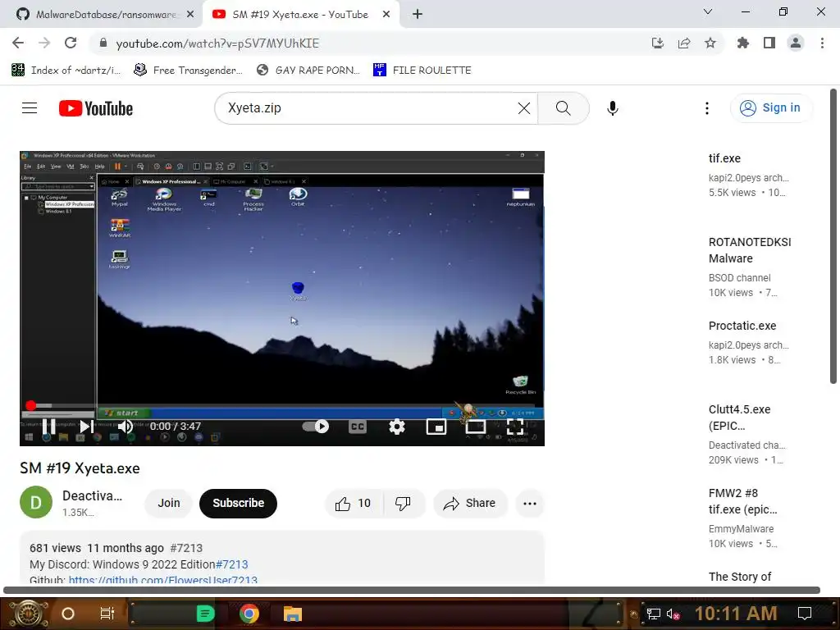Share this page from address bar

tap(683, 43)
